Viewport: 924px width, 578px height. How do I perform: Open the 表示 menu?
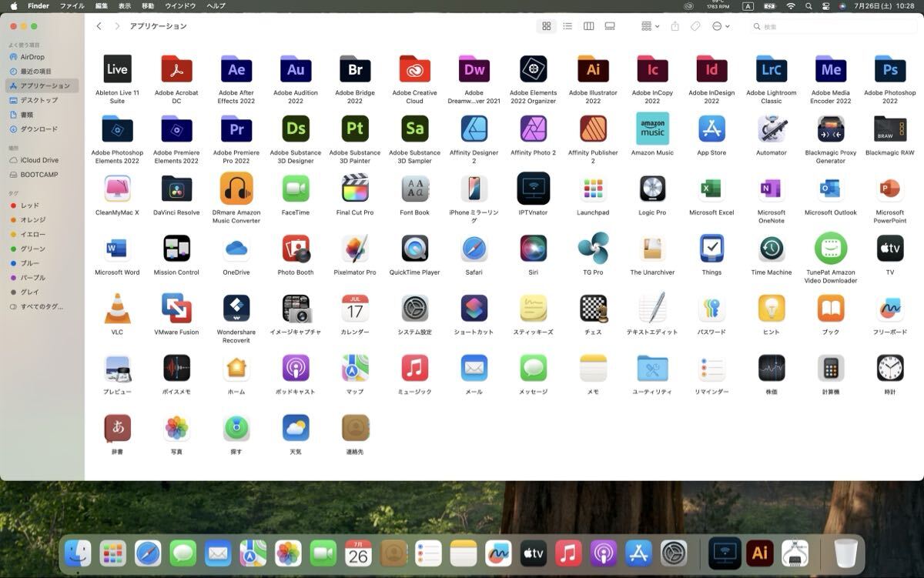point(125,5)
